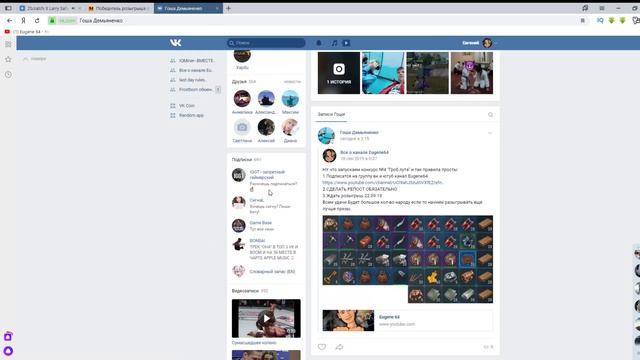Open the sidebar tableau grid icon
Viewport: 640px width, 360px height.
(x=8, y=44)
